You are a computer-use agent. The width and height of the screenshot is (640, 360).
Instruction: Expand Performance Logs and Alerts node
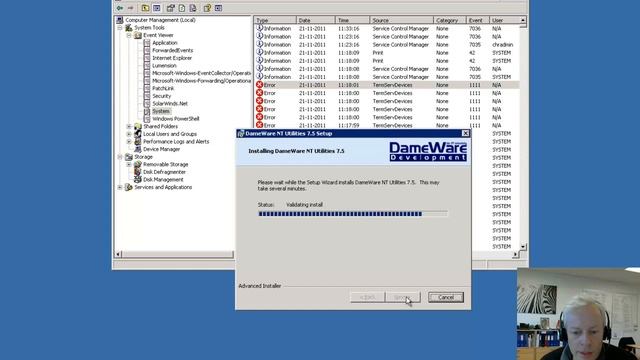pos(129,142)
